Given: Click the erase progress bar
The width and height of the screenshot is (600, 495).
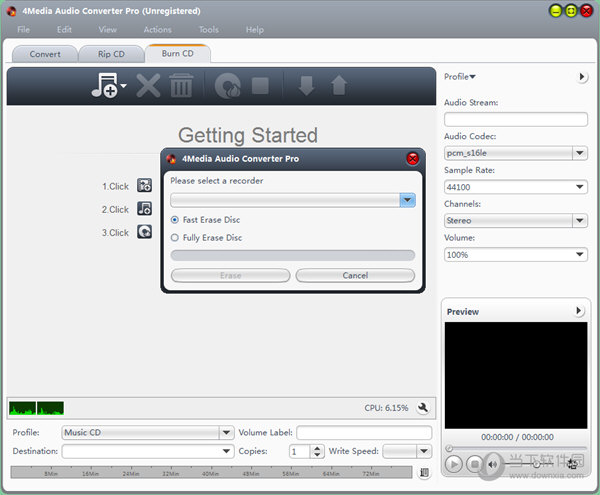Looking at the screenshot, I should pyautogui.click(x=293, y=255).
